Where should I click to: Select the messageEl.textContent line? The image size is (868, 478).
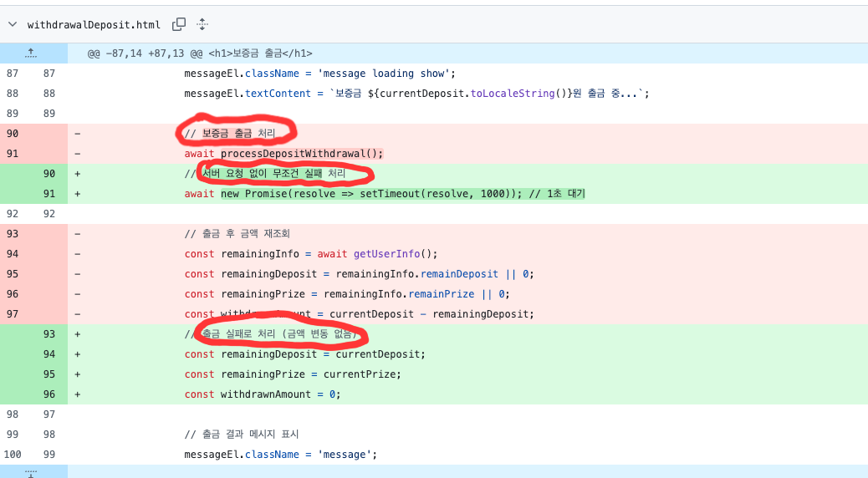pyautogui.click(x=416, y=94)
